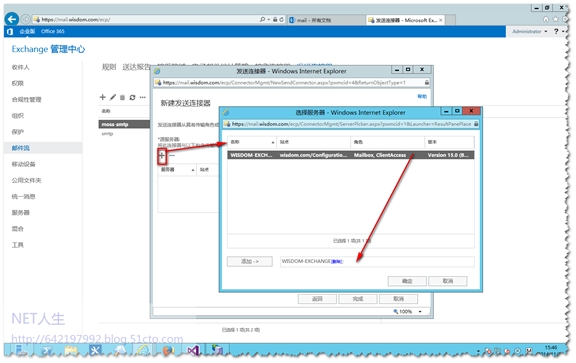
Task: Select 合规性管理 in the left navigation
Action: [x=26, y=100]
